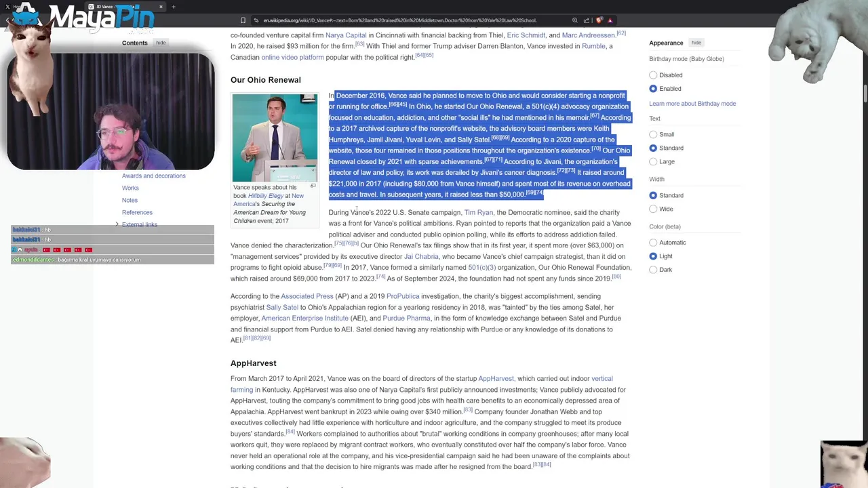Open the ProPublica link
The width and height of the screenshot is (868, 488).
tap(403, 296)
